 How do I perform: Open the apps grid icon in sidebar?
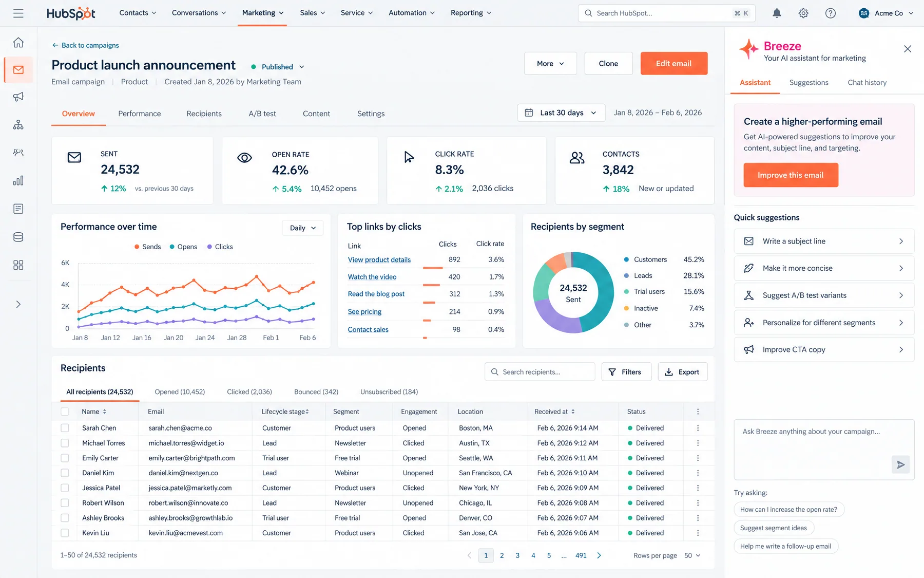pyautogui.click(x=18, y=265)
